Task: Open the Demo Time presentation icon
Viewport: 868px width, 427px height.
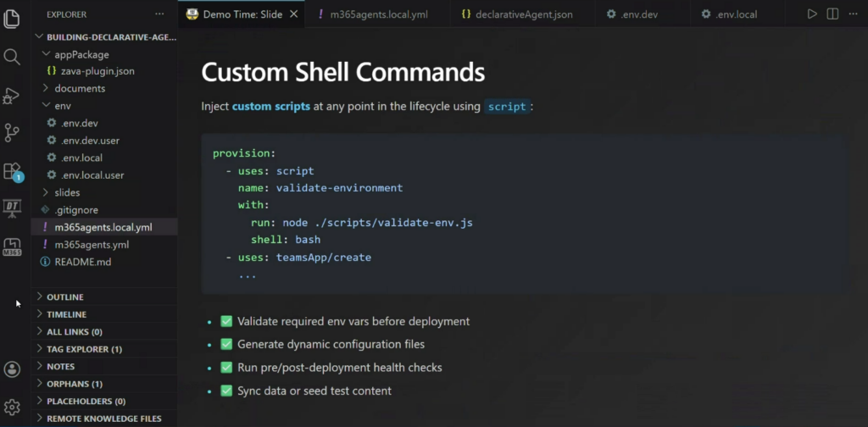Action: [12, 208]
